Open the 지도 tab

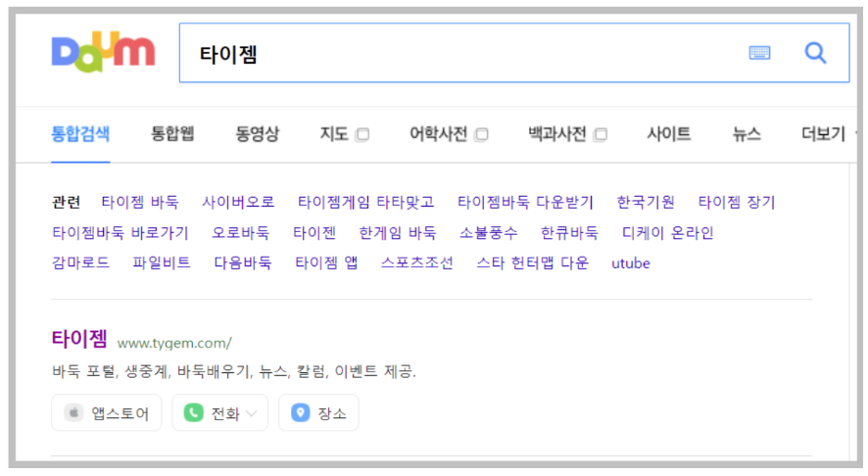(334, 134)
